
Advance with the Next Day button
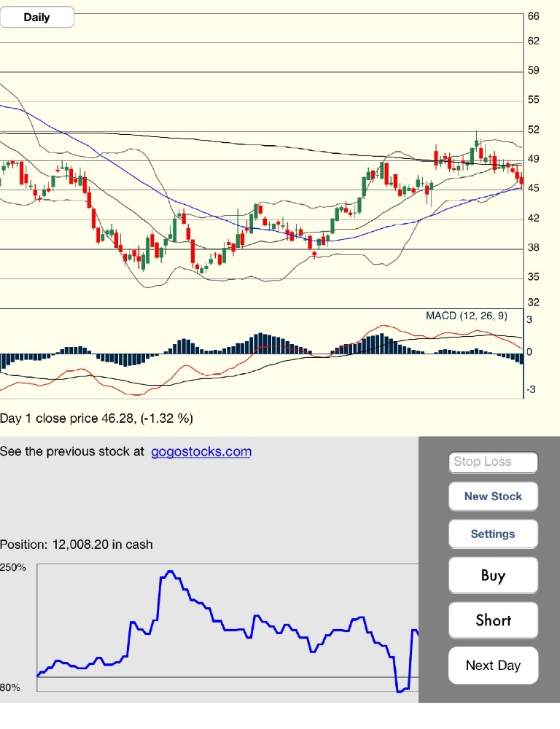493,666
